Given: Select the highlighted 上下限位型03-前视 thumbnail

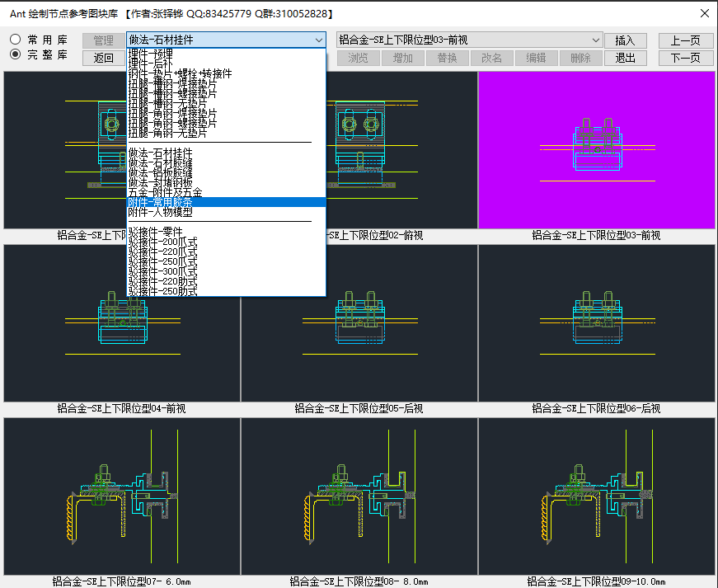Looking at the screenshot, I should (x=596, y=150).
